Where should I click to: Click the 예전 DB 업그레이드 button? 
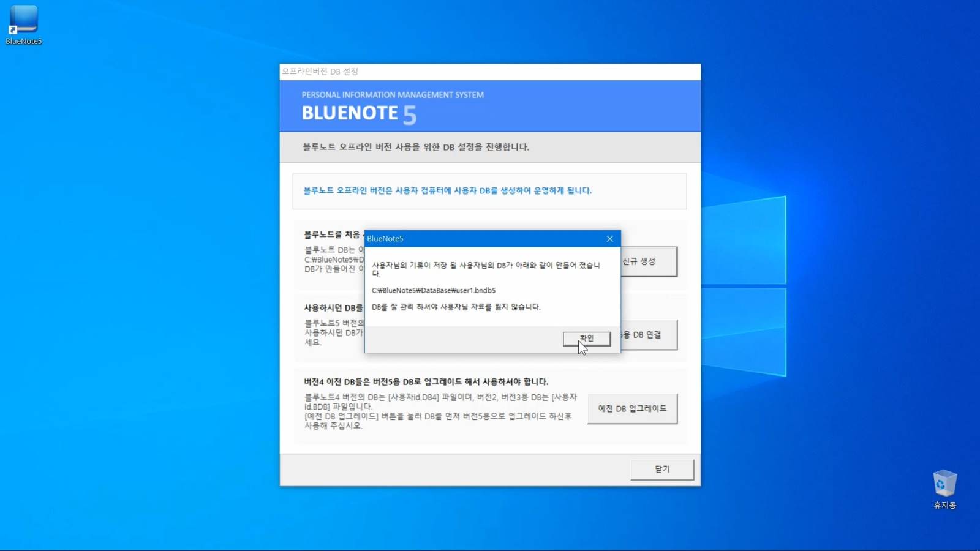[x=632, y=408]
